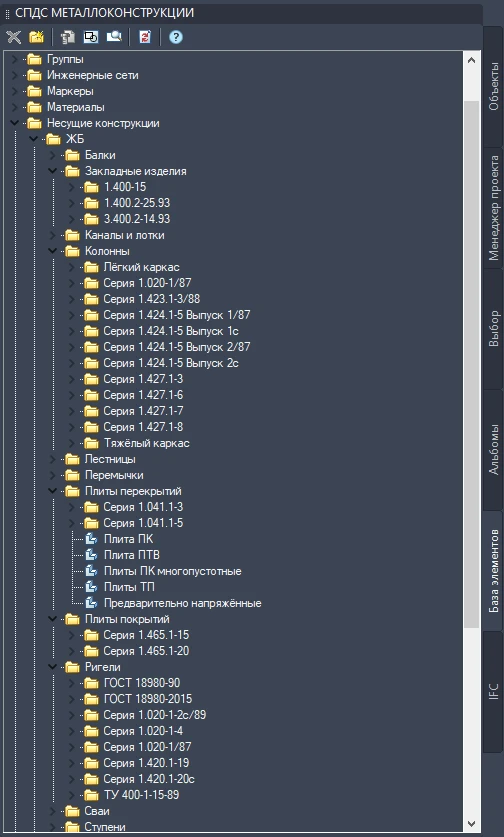Expand the Лестницы folder
This screenshot has width=504, height=837.
coord(53,459)
